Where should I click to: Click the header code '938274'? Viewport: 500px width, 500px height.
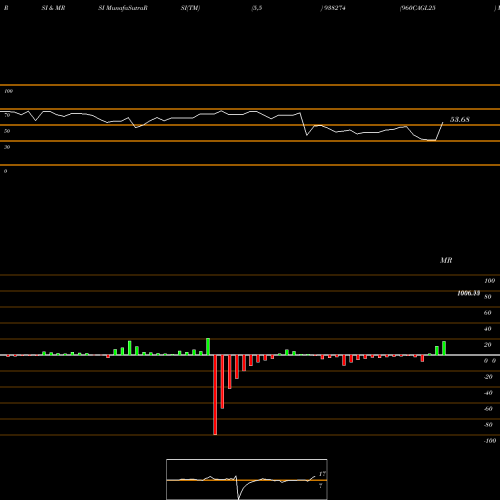tap(334, 8)
